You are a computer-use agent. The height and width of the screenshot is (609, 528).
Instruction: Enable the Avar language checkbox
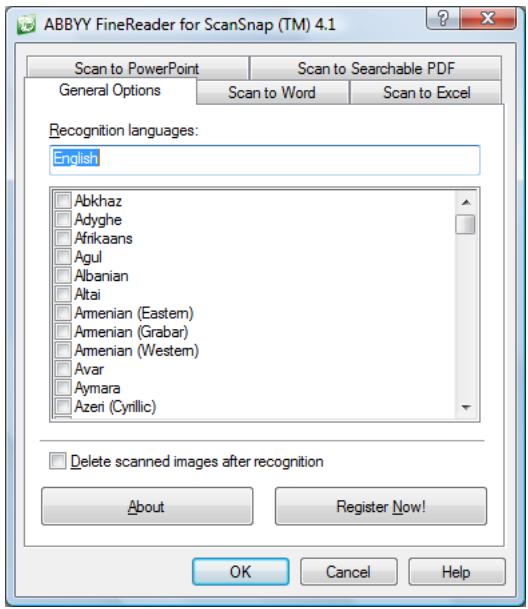point(63,369)
